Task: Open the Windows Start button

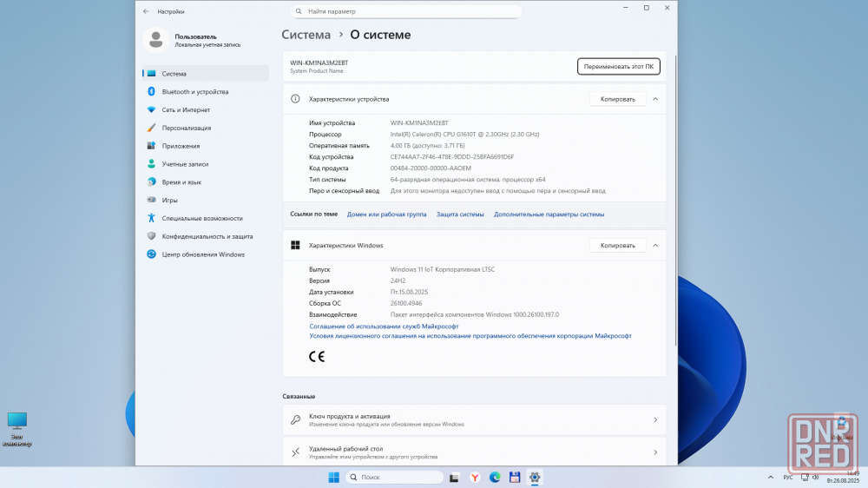Action: coord(334,477)
